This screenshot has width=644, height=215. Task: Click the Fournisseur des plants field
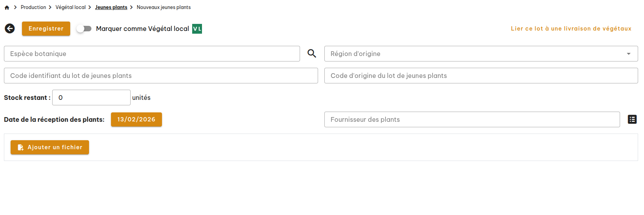click(x=472, y=119)
